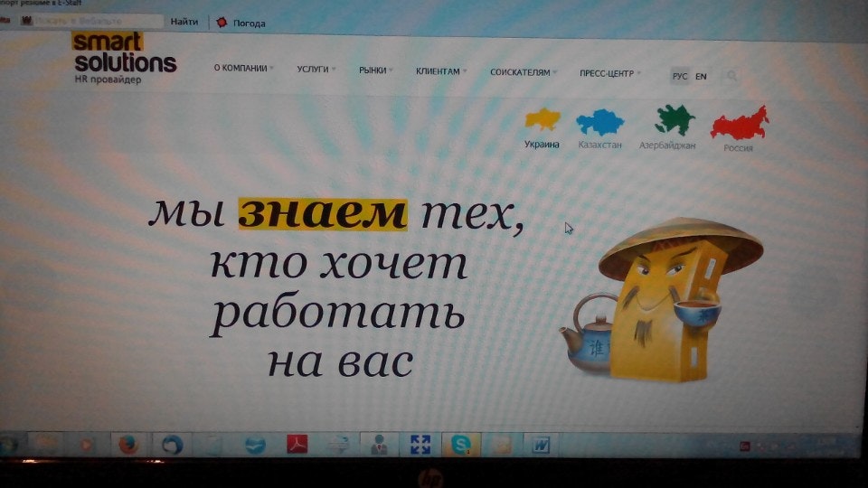Image resolution: width=868 pixels, height=488 pixels.
Task: Select the blue Kazakhstan map icon
Action: click(x=600, y=122)
